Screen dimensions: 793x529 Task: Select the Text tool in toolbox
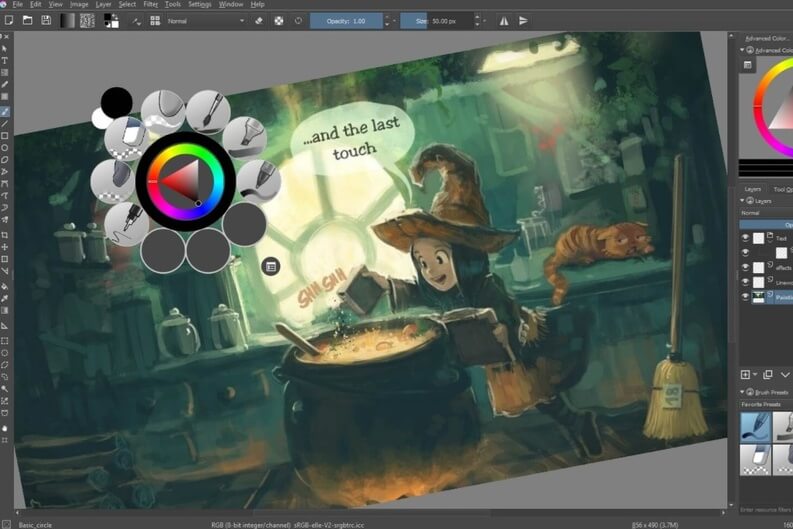coord(5,61)
